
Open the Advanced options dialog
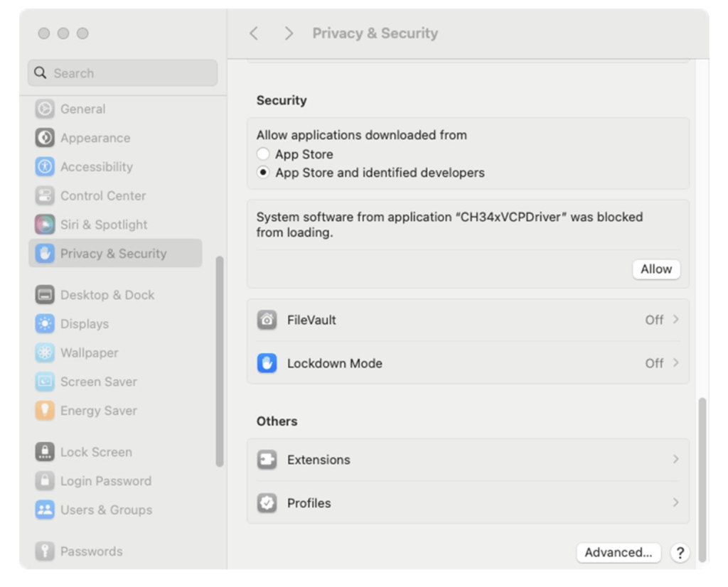click(618, 552)
